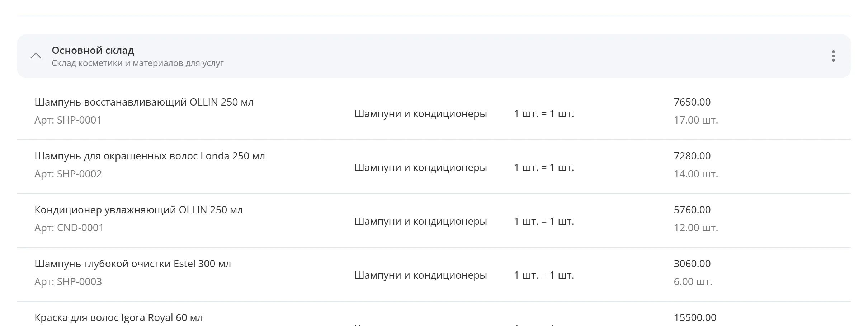868x326 pixels.
Task: Click the 5760.00 amount for conditioner
Action: pos(692,210)
